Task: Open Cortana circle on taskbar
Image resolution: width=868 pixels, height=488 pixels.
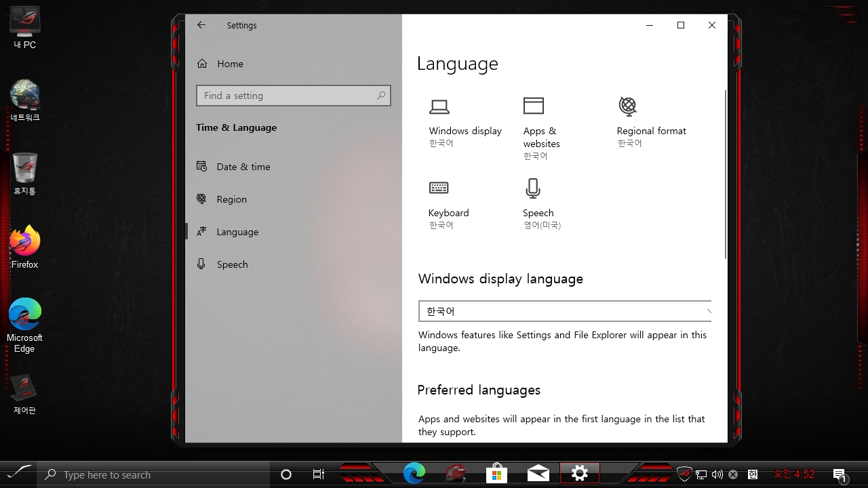Action: tap(286, 474)
